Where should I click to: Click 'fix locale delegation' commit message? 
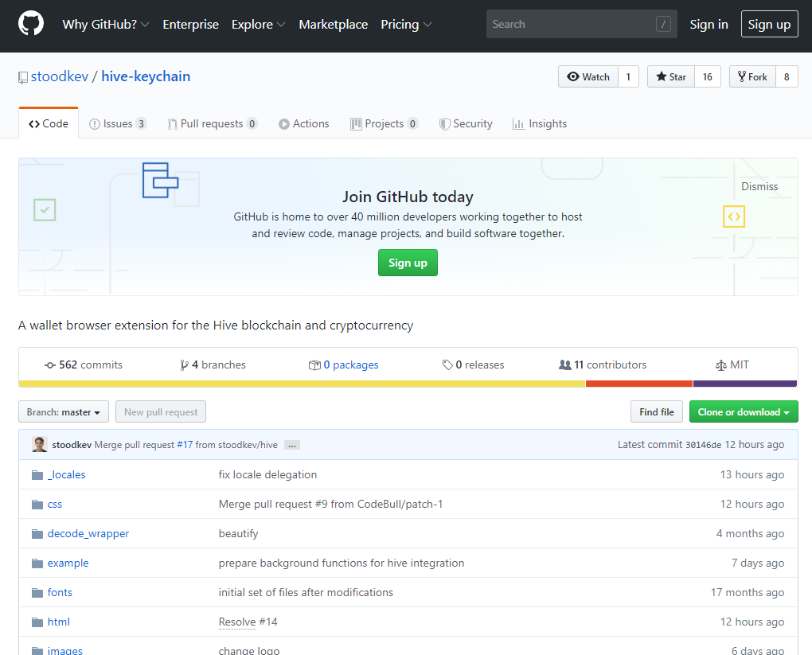point(267,475)
